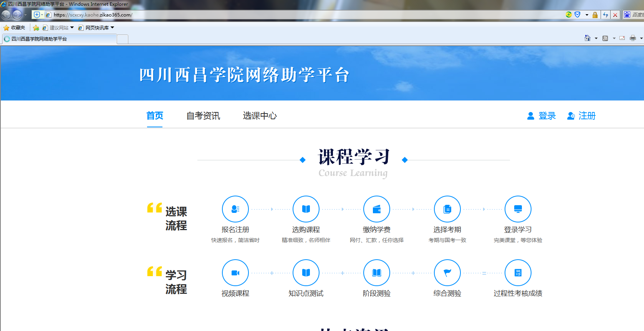Open the 收藏夹 favorites button
644x331 pixels.
point(14,28)
